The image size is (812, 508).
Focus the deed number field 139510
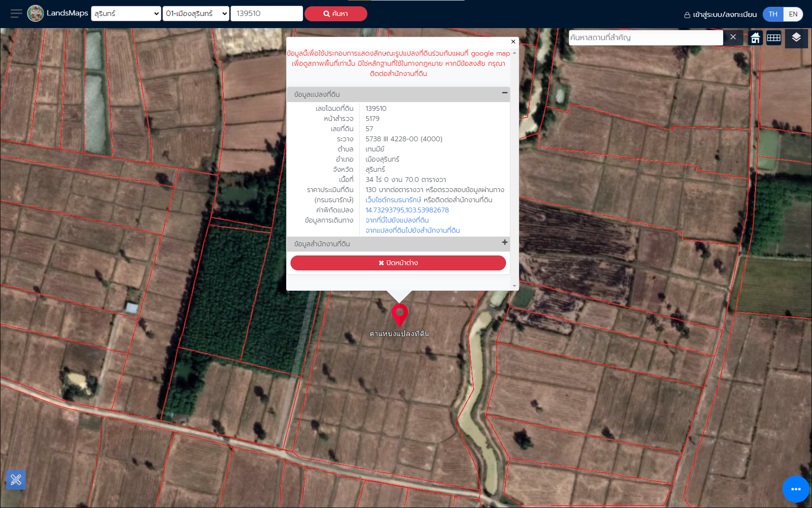pyautogui.click(x=267, y=14)
